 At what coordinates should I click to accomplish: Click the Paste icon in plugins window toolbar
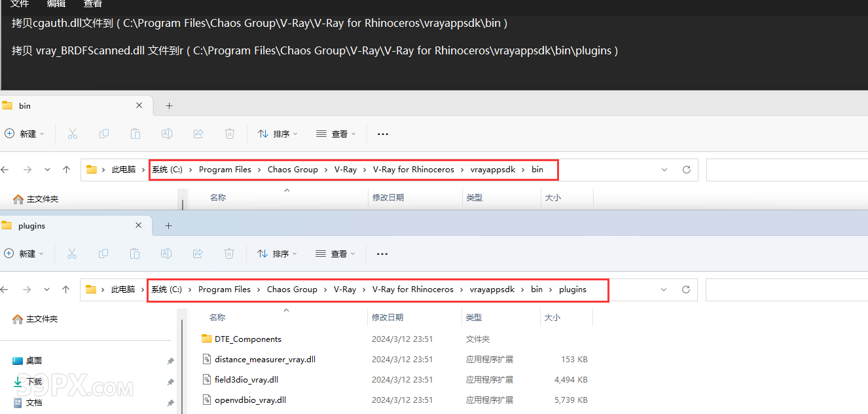(135, 254)
